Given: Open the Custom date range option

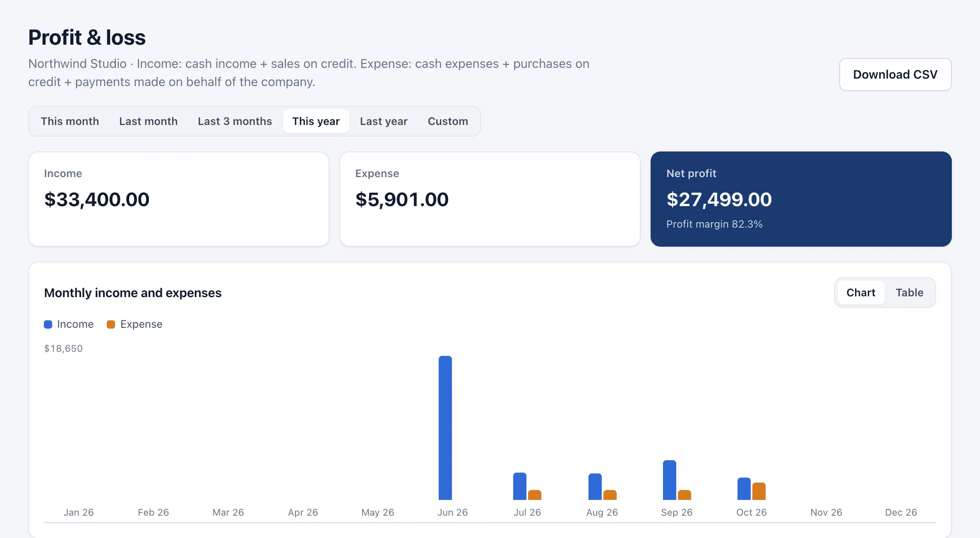Looking at the screenshot, I should [448, 121].
